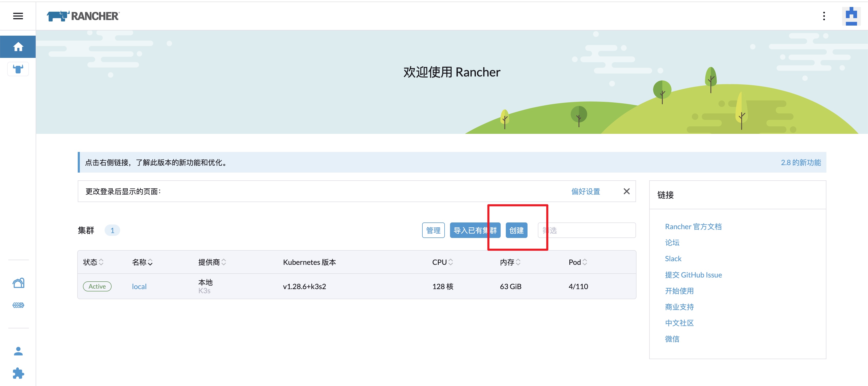
Task: Click the 导入已有集群 button
Action: coord(475,230)
